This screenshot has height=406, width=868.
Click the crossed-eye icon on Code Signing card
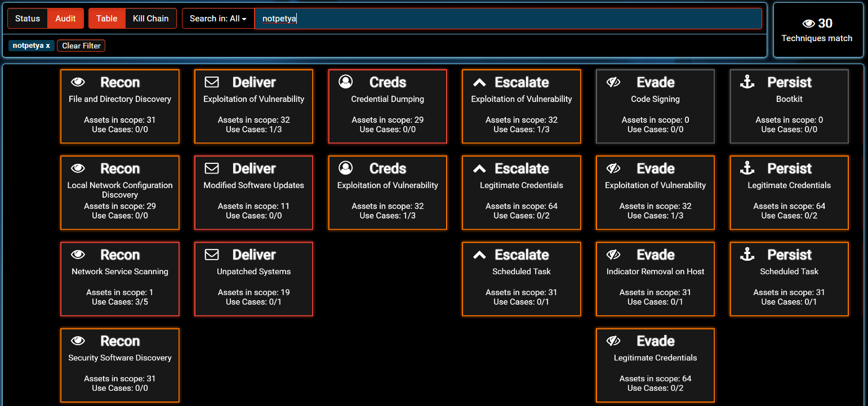pyautogui.click(x=613, y=82)
